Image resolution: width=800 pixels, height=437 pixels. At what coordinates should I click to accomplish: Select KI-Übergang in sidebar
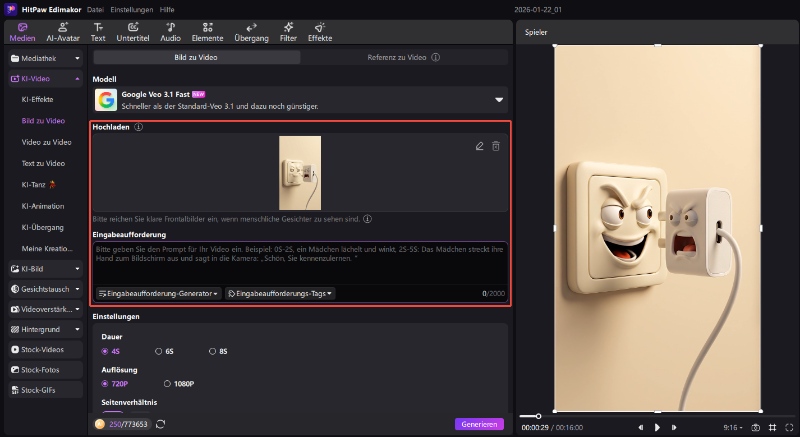click(x=42, y=227)
